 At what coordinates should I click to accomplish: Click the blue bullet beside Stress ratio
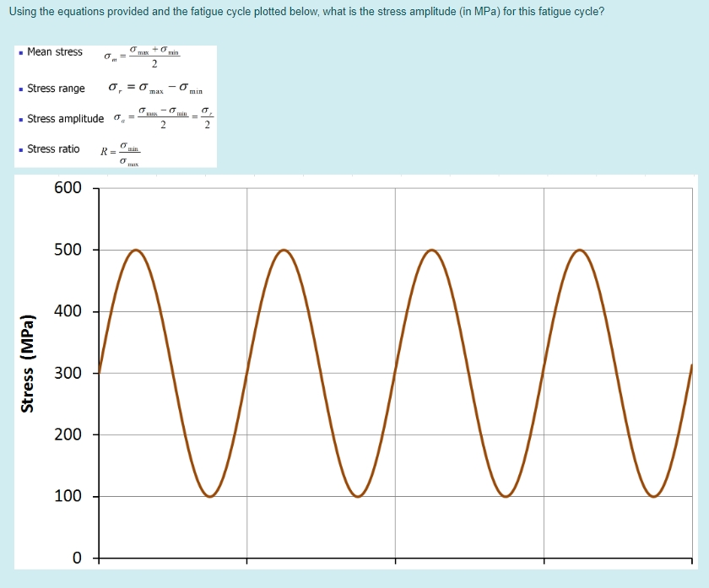point(20,149)
